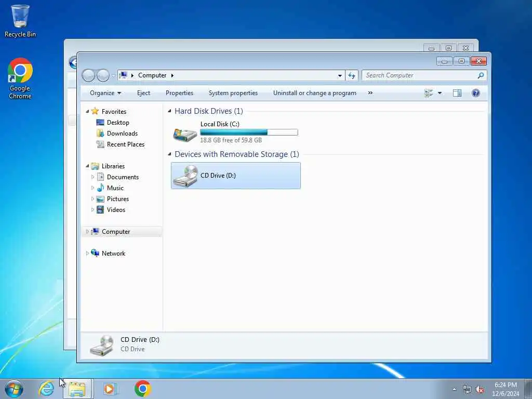Expand the Music library node
This screenshot has height=399, width=532.
click(x=92, y=188)
